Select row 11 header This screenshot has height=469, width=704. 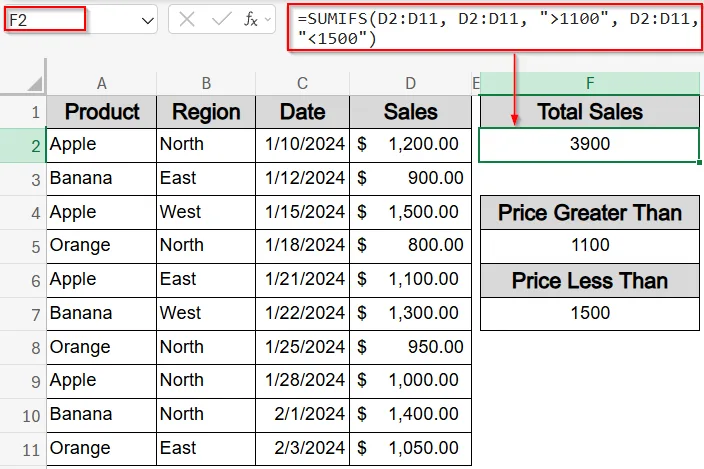23,450
